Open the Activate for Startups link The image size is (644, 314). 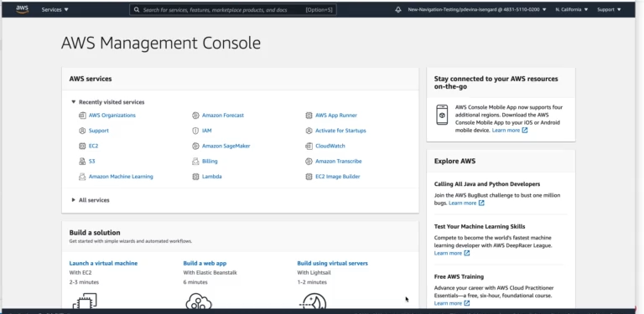tap(340, 131)
